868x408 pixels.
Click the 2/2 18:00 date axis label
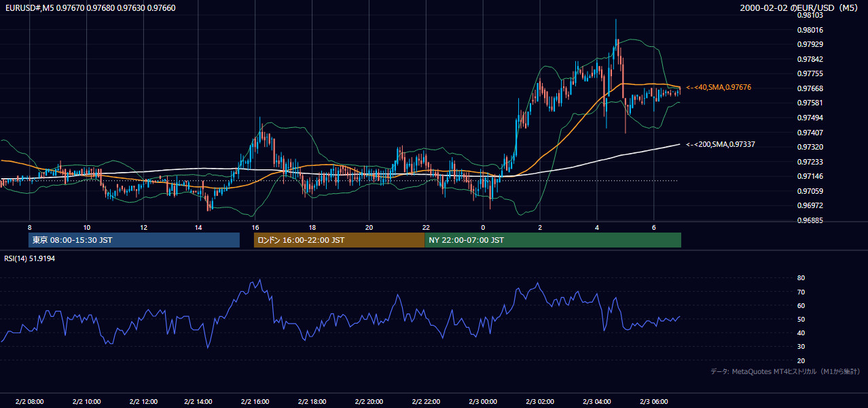click(x=312, y=401)
